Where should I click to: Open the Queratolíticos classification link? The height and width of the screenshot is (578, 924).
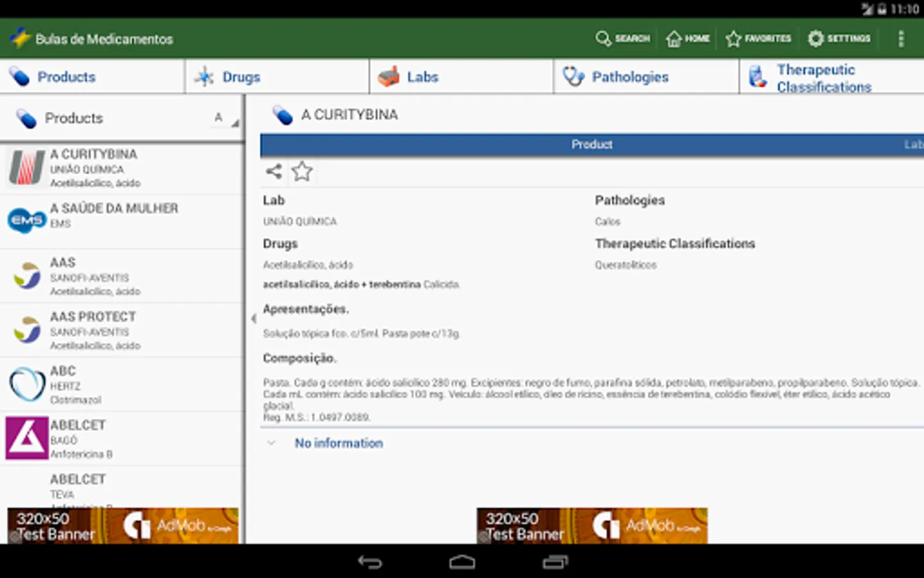click(x=626, y=265)
